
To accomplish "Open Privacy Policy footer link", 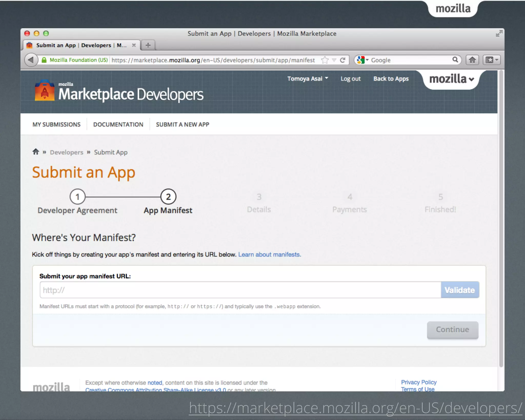I will point(419,382).
